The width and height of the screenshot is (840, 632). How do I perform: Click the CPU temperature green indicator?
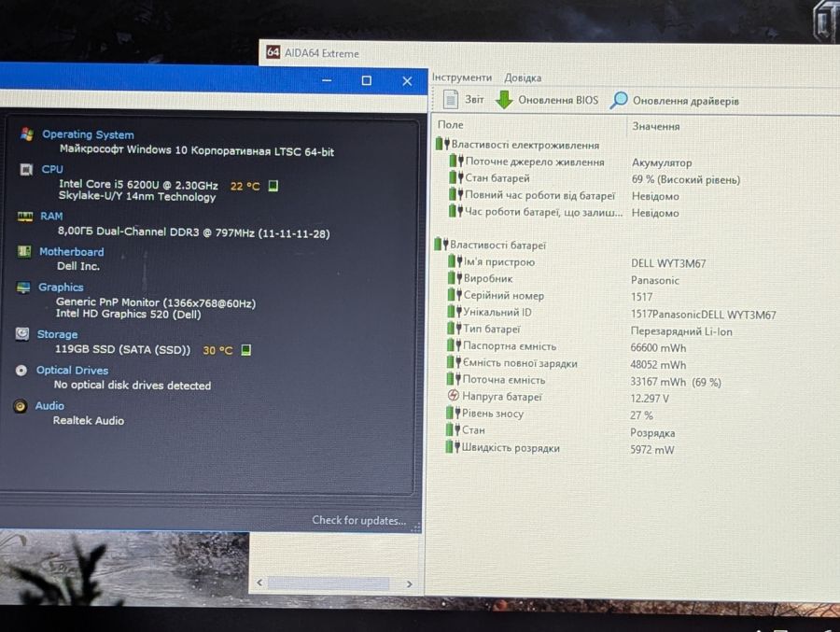click(273, 186)
